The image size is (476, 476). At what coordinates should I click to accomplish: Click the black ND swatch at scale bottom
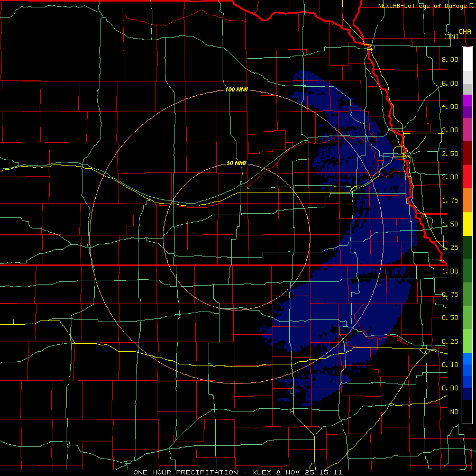[467, 411]
